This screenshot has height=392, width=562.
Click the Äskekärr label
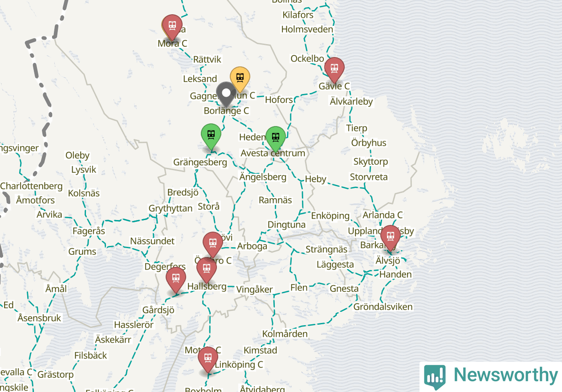[113, 340]
